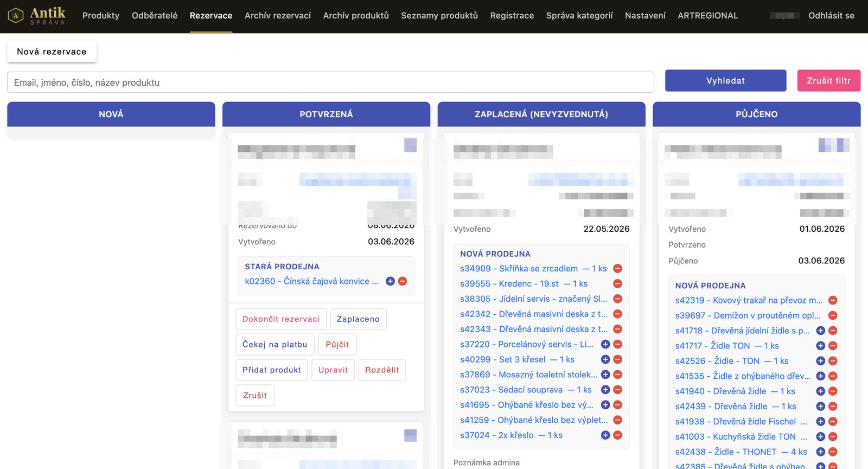Create a Nová rezervace
Viewport: 868px width, 469px height.
tap(52, 52)
